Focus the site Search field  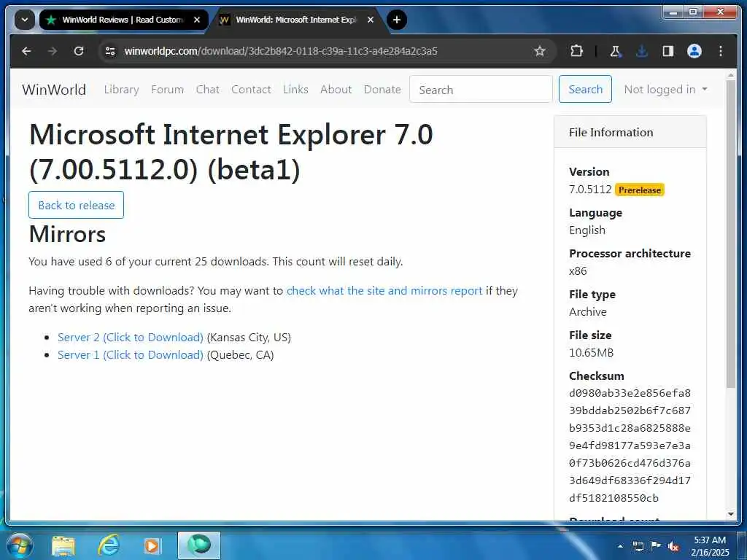(481, 90)
